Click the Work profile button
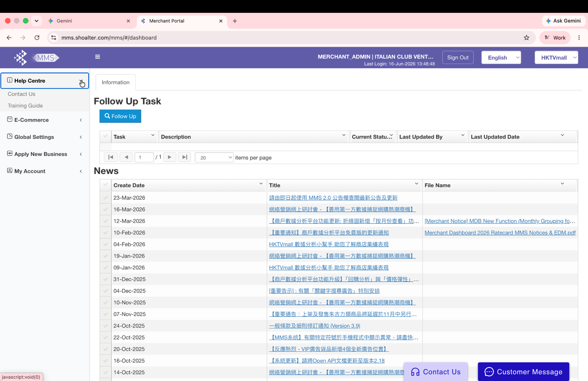The image size is (588, 381). [x=555, y=37]
